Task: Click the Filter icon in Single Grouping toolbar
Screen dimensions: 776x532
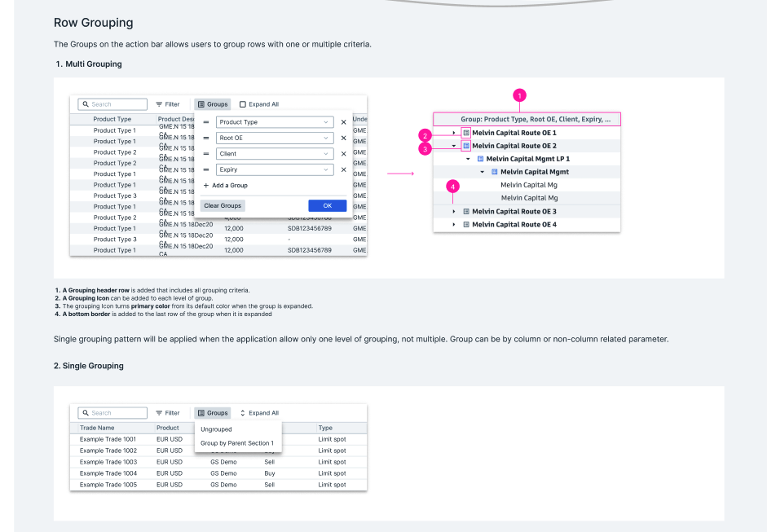Action: tap(160, 413)
